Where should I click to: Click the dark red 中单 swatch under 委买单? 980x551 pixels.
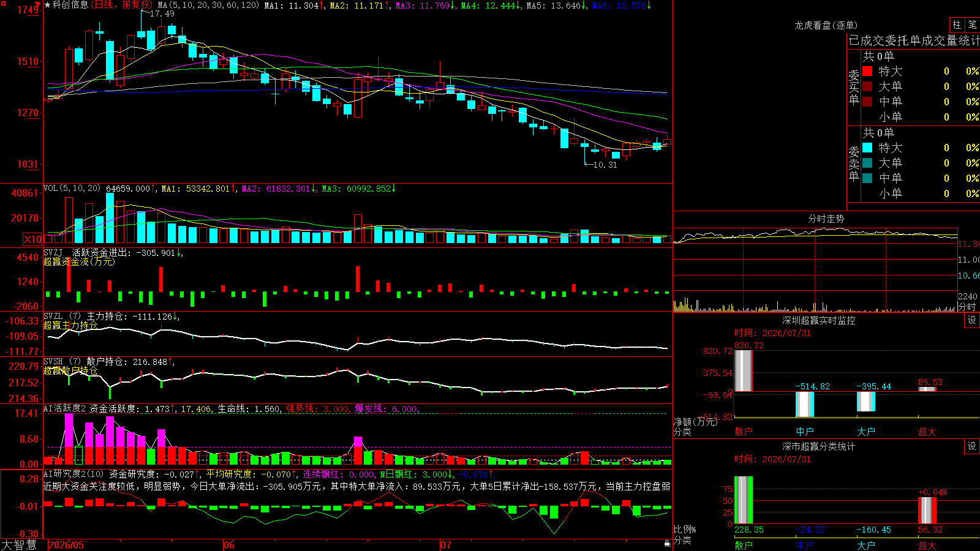click(x=867, y=102)
